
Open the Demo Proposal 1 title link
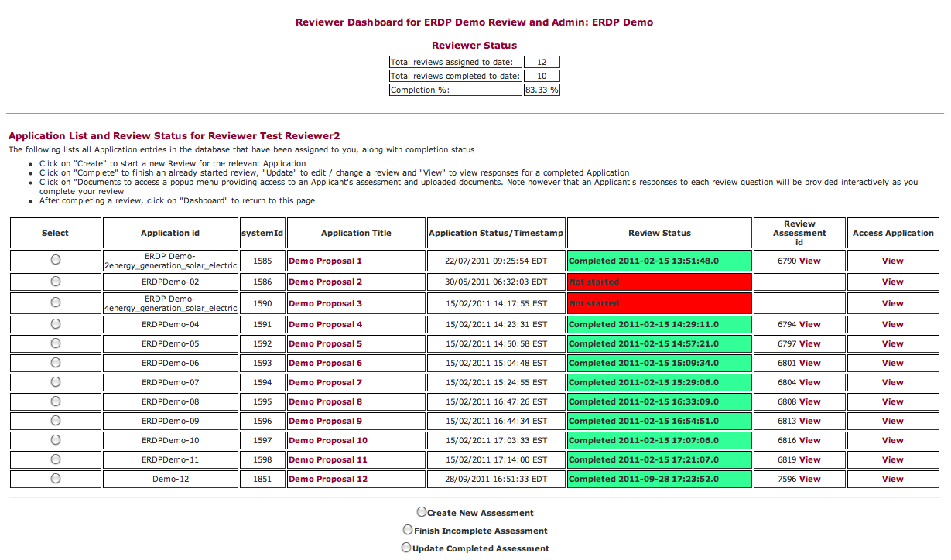(x=325, y=261)
